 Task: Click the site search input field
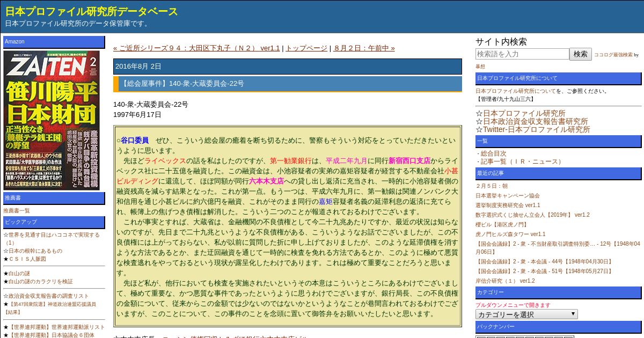coord(522,54)
